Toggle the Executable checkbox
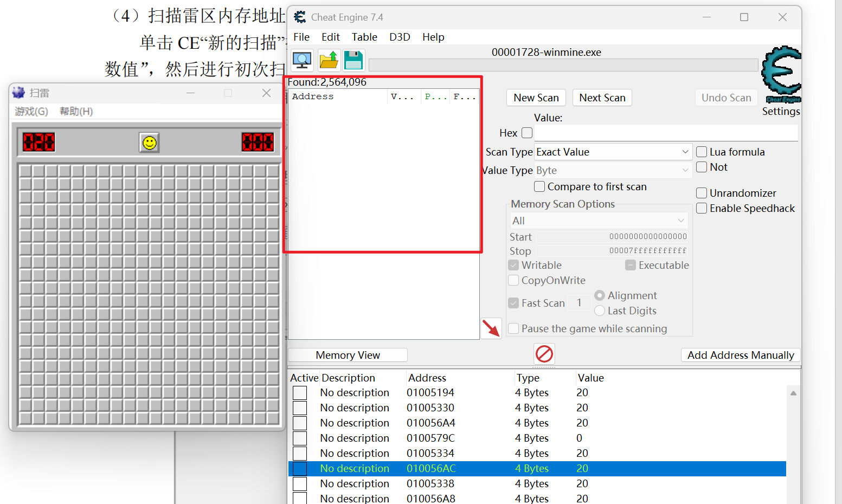 (x=631, y=265)
